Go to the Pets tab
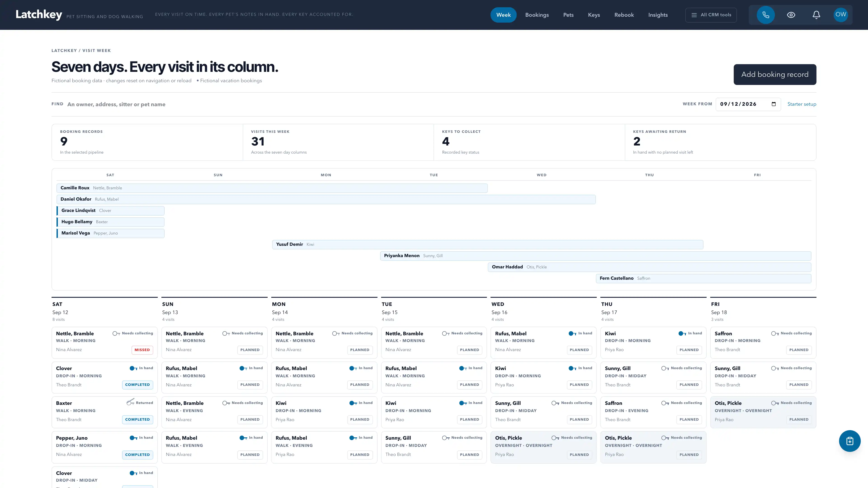Image resolution: width=868 pixels, height=488 pixels. 568,15
